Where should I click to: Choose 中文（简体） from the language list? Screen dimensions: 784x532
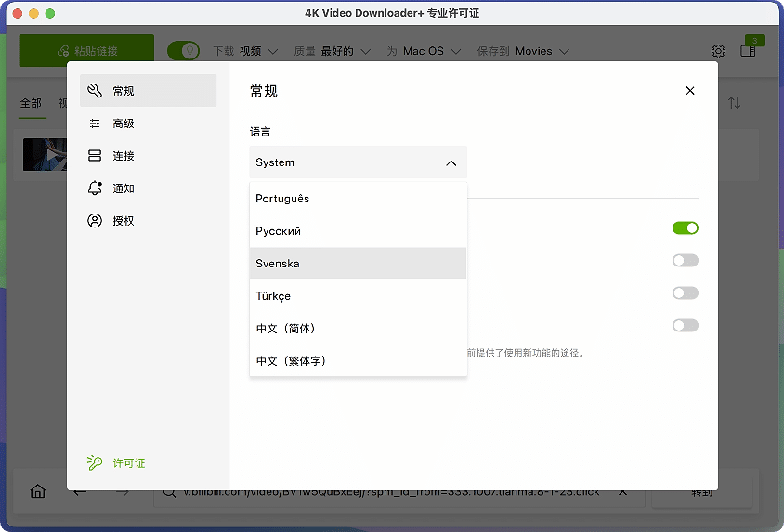(358, 328)
